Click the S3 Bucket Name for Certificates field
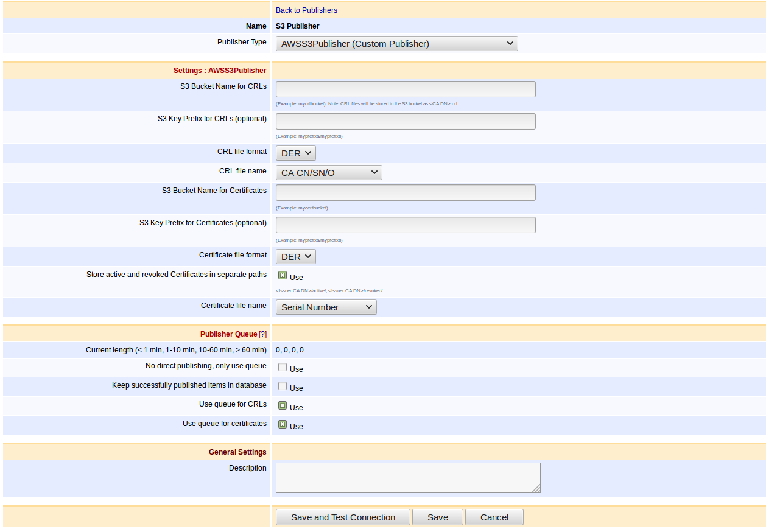Screen dimensions: 766x532 coord(406,193)
